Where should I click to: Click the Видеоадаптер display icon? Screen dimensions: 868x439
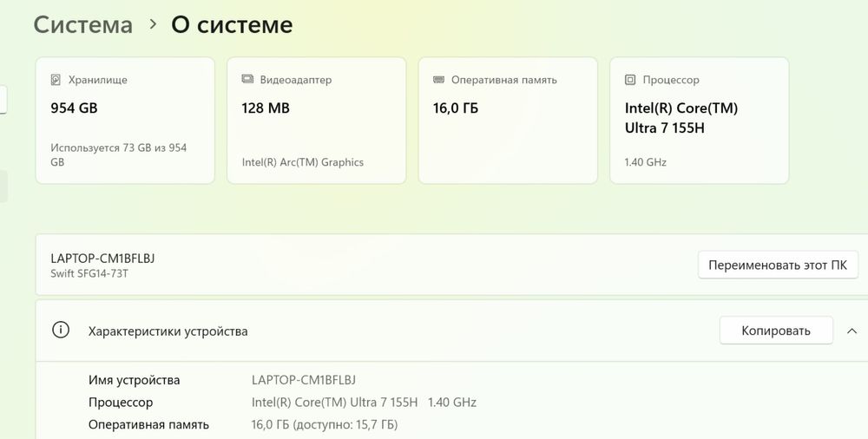(x=247, y=80)
